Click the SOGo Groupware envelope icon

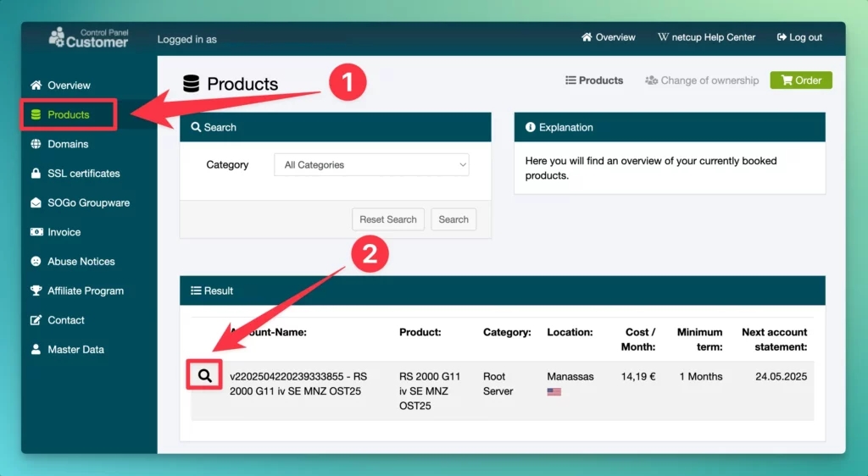pyautogui.click(x=36, y=203)
